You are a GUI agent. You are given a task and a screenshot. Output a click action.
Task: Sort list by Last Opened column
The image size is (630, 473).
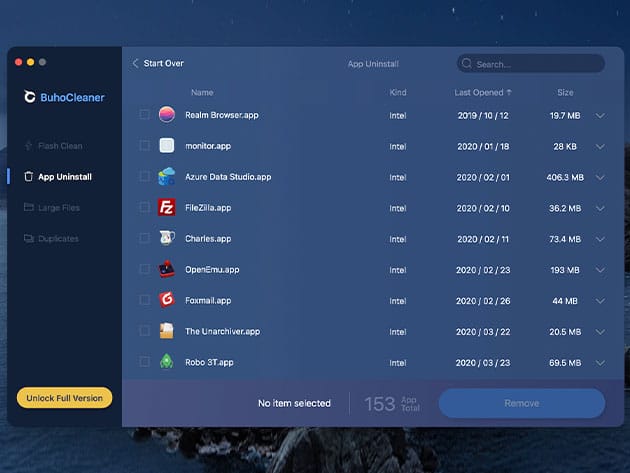(x=482, y=92)
